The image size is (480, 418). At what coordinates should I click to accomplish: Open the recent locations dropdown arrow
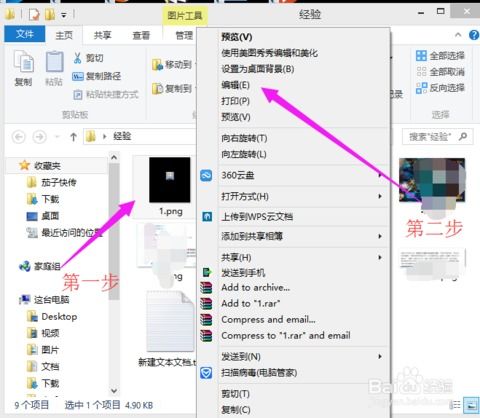(57, 137)
